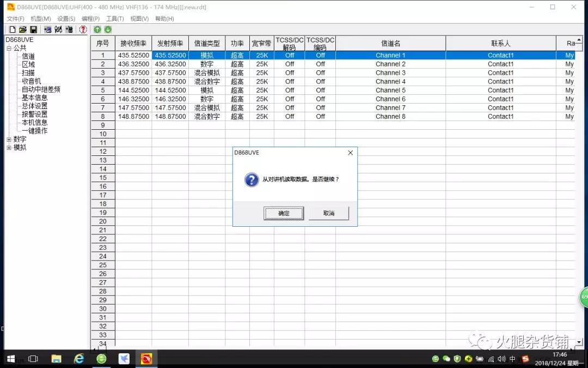Click the Open file folder icon
Viewport: 588px width, 368px height.
pyautogui.click(x=23, y=29)
